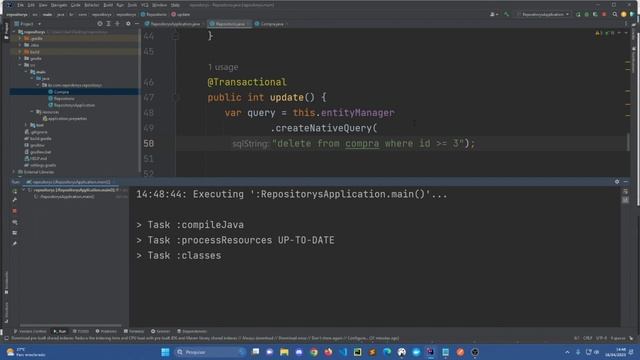This screenshot has width=640, height=360.
Task: Expand the .gradle folder arrow
Action: pos(20,38)
